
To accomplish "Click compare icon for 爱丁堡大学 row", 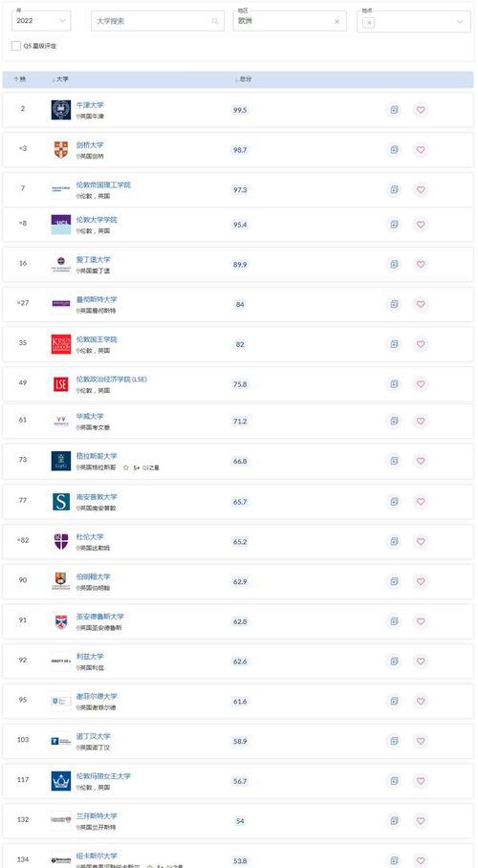I will 394,264.
